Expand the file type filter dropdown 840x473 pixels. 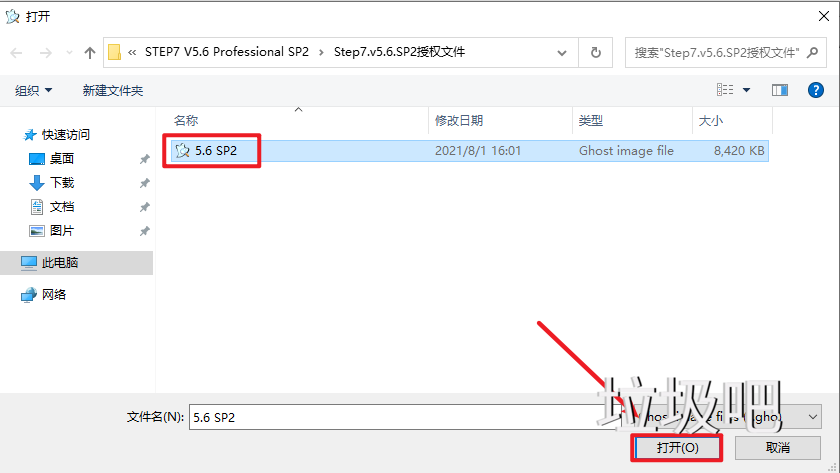(812, 416)
